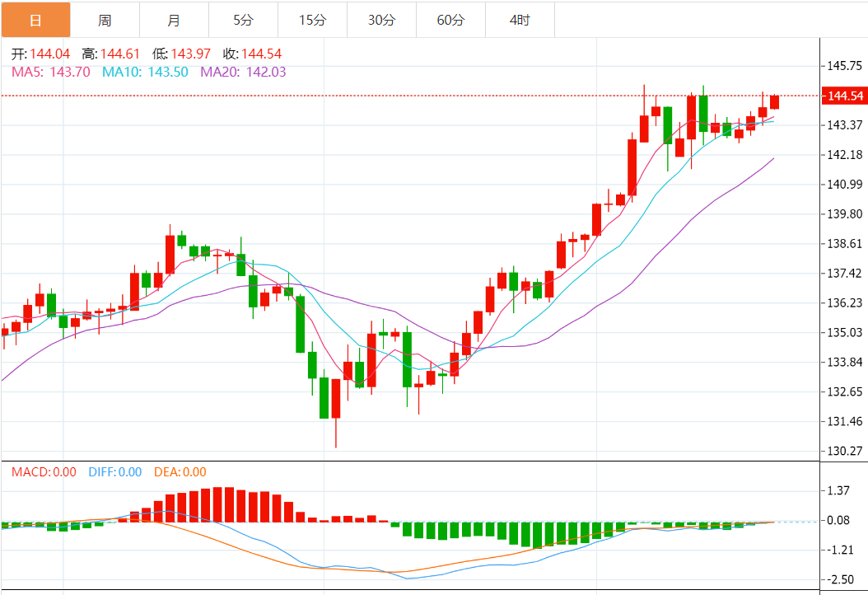Click the MA20: 142.03 indicator label
The width and height of the screenshot is (868, 595).
[x=243, y=72]
